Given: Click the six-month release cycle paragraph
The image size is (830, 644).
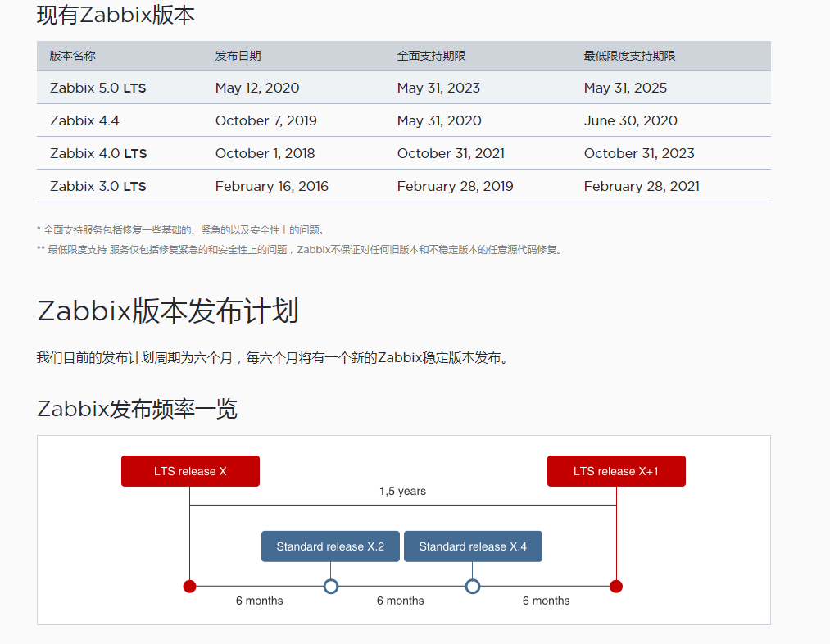Looking at the screenshot, I should tap(274, 358).
